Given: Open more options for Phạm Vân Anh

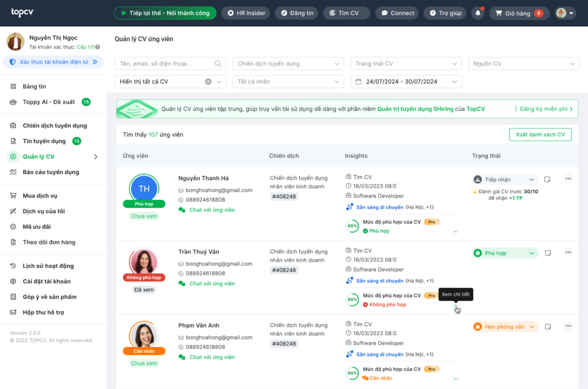Looking at the screenshot, I should click(x=568, y=326).
